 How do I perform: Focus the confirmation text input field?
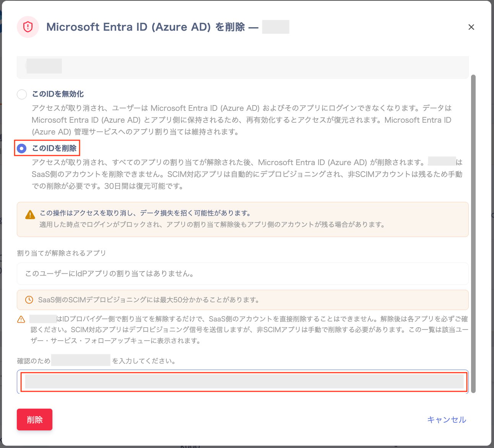tap(243, 381)
